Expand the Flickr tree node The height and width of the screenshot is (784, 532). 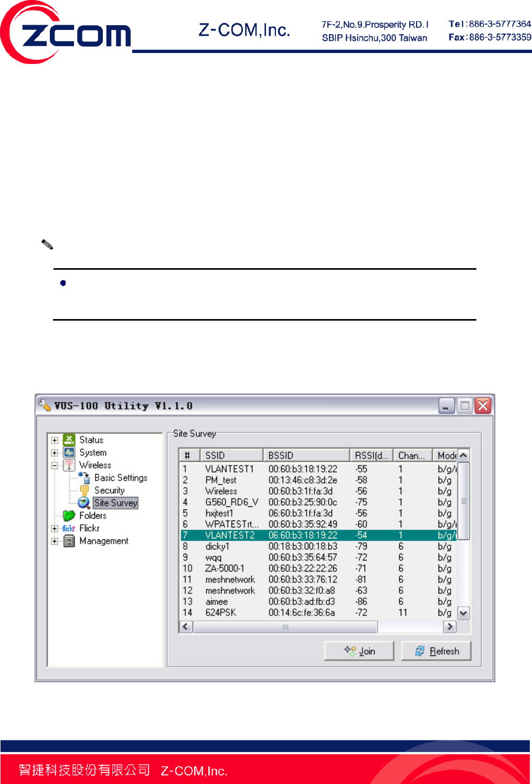point(55,528)
